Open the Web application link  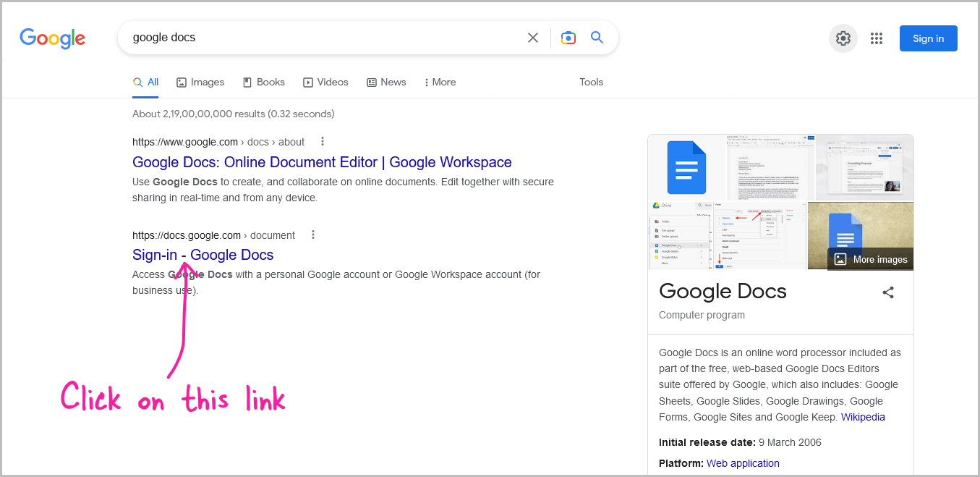(x=743, y=463)
